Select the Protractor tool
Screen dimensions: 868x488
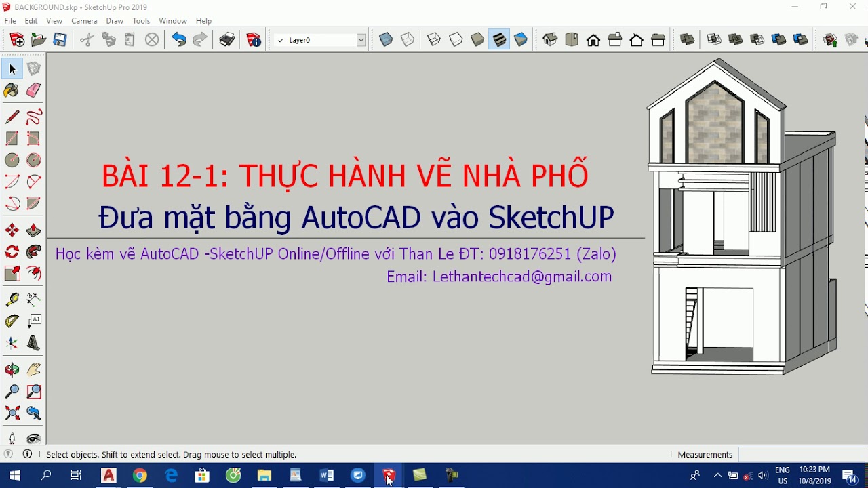pyautogui.click(x=12, y=321)
